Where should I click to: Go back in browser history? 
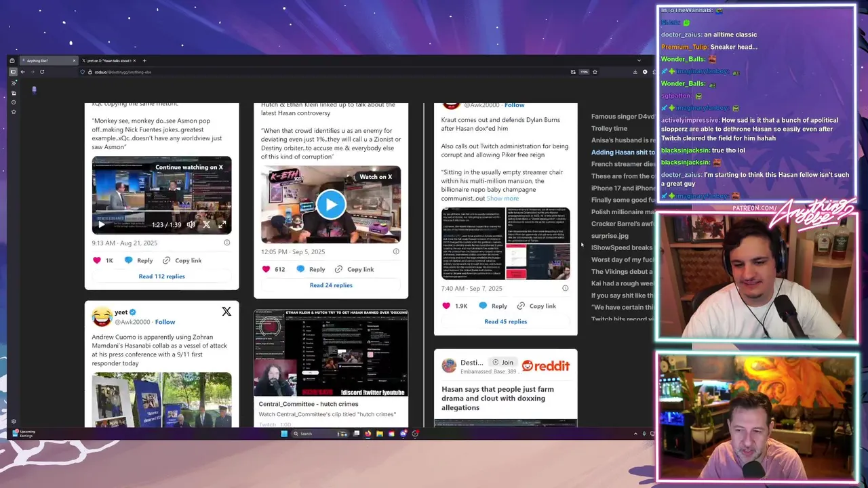[22, 72]
